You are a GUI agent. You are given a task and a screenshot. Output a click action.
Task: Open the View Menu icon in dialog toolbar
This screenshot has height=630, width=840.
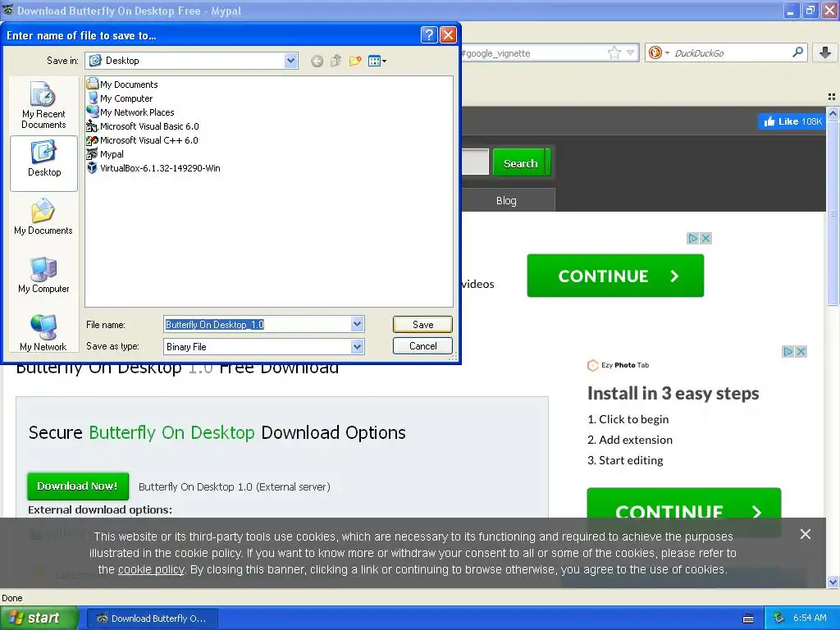point(377,61)
